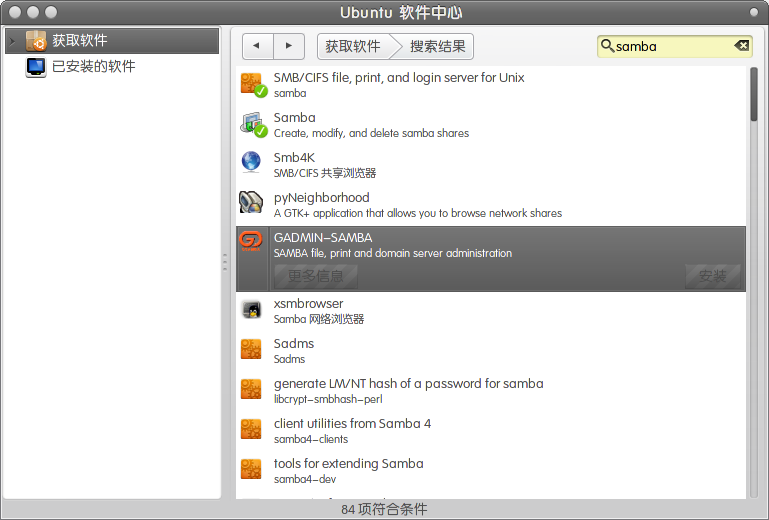Click the samba4-dev package icon
Image resolution: width=769 pixels, height=520 pixels.
(251, 469)
